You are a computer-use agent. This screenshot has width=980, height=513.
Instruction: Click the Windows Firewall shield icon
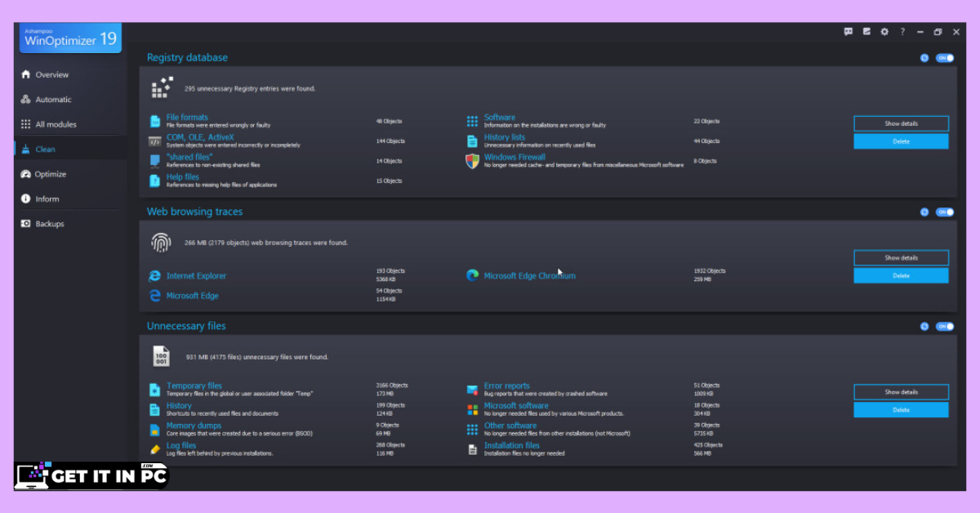(472, 161)
